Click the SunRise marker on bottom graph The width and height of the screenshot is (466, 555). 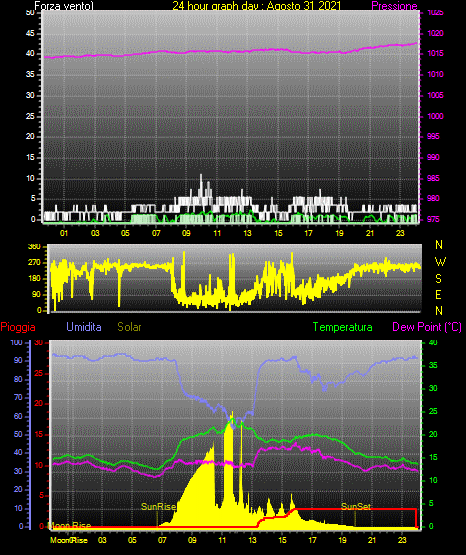pyautogui.click(x=158, y=507)
